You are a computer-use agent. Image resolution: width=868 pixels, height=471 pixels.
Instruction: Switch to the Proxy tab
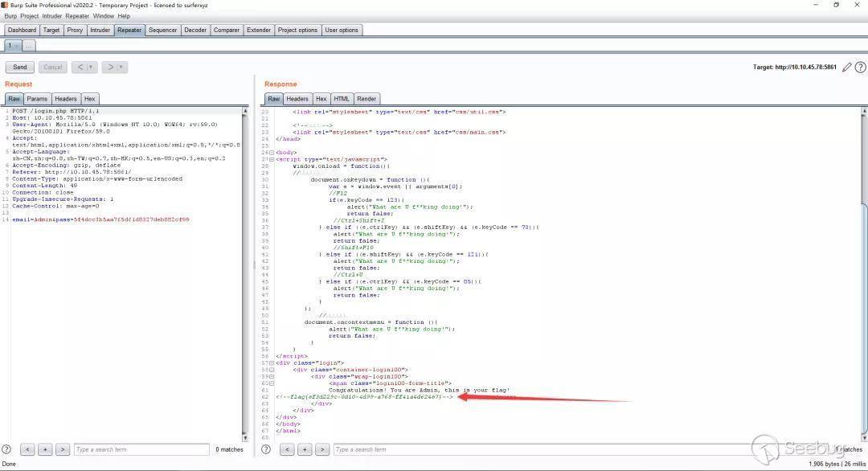(x=75, y=30)
